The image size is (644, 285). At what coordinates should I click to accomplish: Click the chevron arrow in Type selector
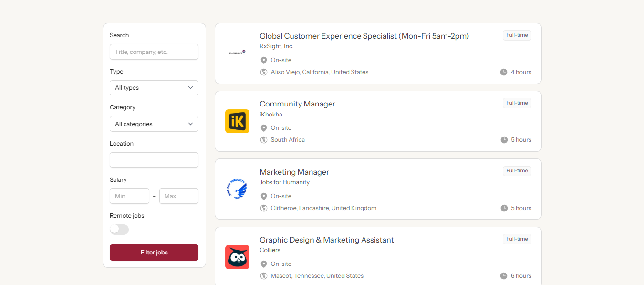[190, 88]
